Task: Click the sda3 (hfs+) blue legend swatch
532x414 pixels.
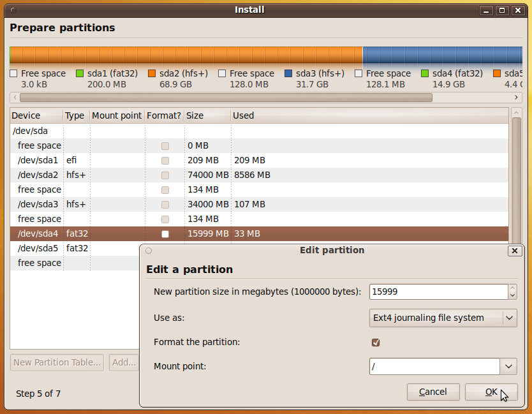Action: click(288, 73)
